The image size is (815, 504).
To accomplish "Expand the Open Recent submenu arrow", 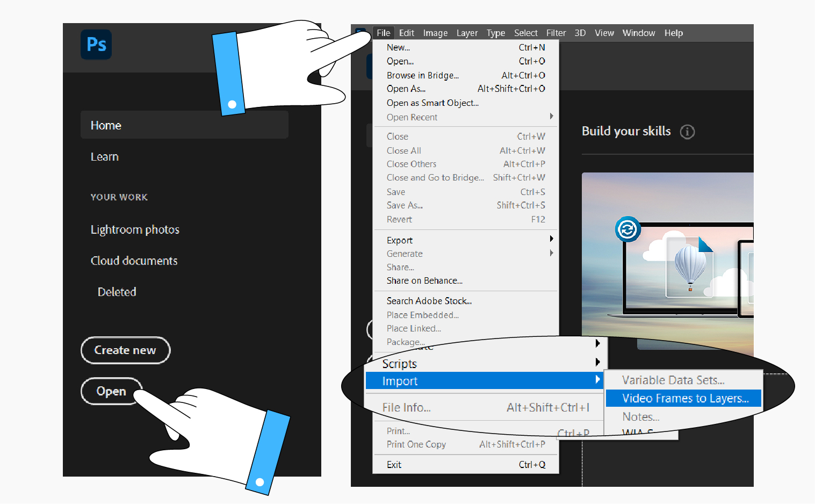I will [x=551, y=117].
